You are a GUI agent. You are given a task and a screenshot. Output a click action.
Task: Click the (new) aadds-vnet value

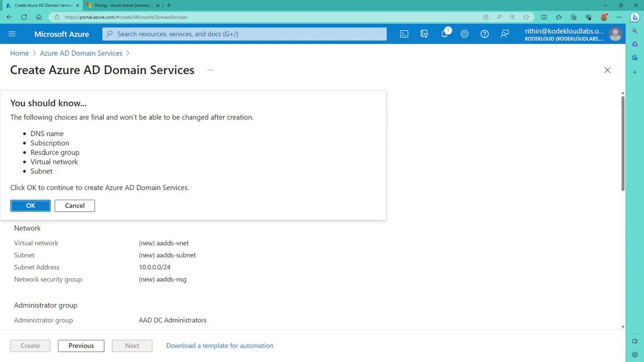click(164, 243)
